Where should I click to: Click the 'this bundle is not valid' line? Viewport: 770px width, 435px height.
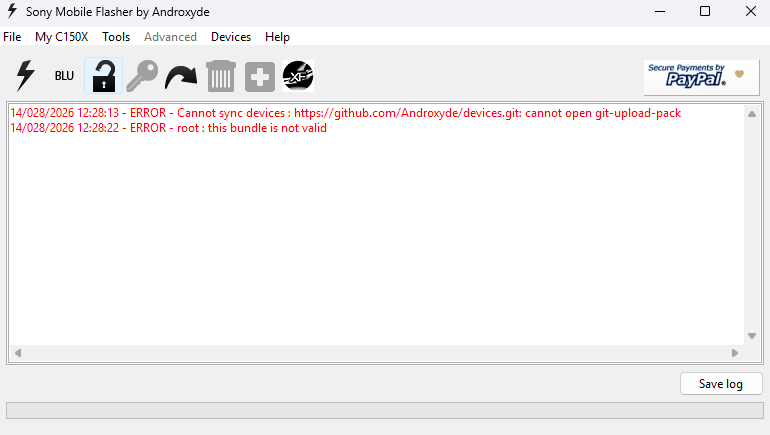168,128
